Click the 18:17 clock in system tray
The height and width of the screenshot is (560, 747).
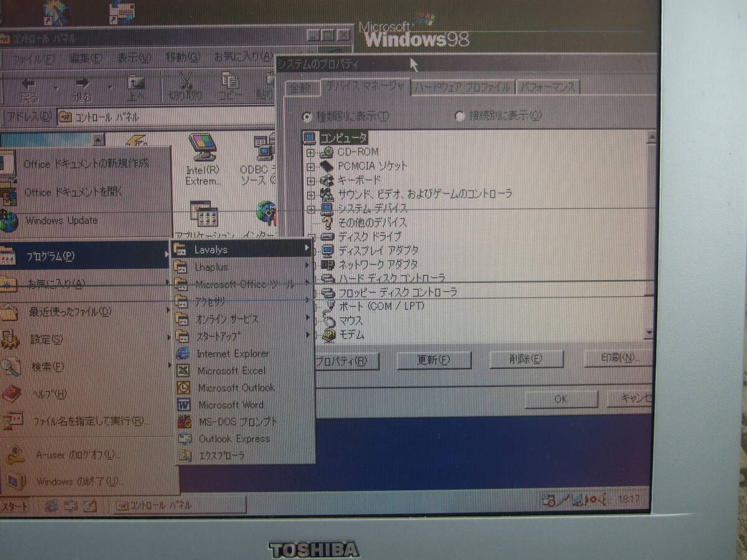tap(628, 498)
